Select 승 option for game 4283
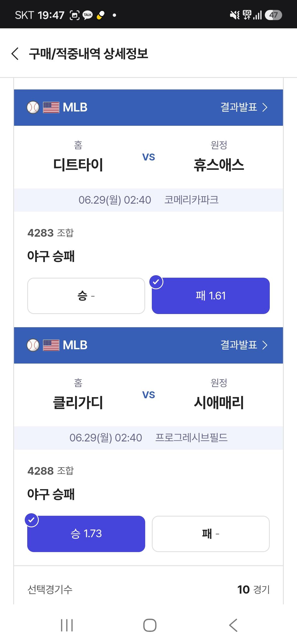297x644 pixels. [x=86, y=296]
